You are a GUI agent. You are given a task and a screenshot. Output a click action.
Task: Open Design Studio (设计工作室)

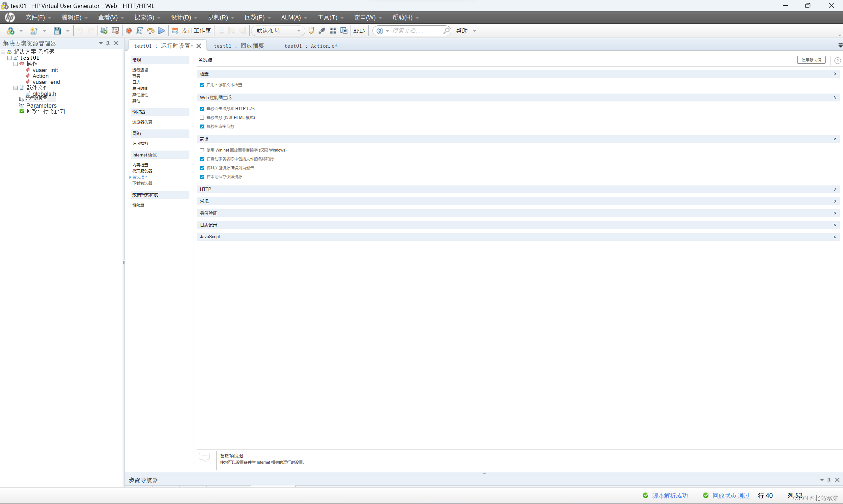[x=191, y=31]
